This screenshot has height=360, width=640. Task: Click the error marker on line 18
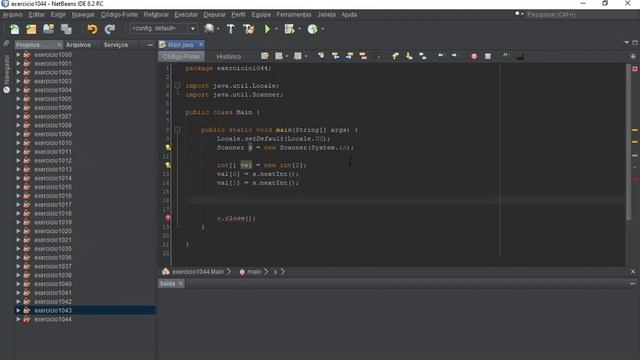pyautogui.click(x=168, y=218)
